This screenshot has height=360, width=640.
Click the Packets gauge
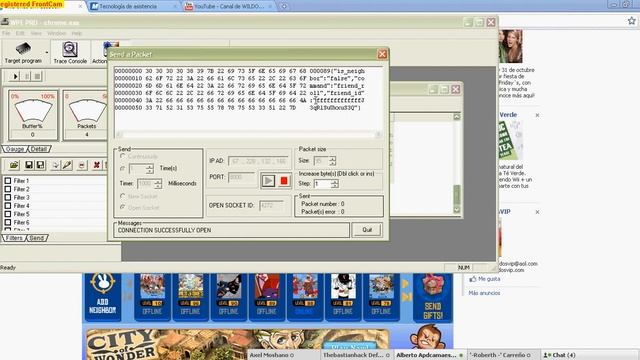[86, 115]
